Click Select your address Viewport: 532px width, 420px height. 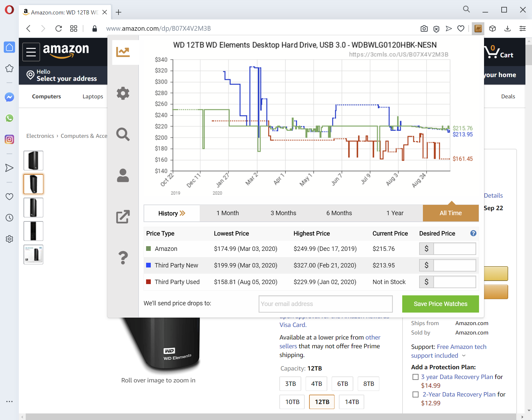tap(67, 79)
